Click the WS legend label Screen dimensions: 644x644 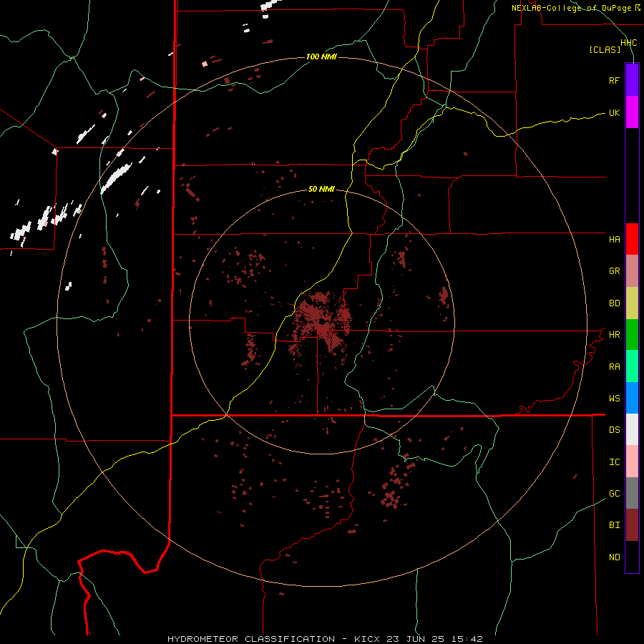coord(614,398)
